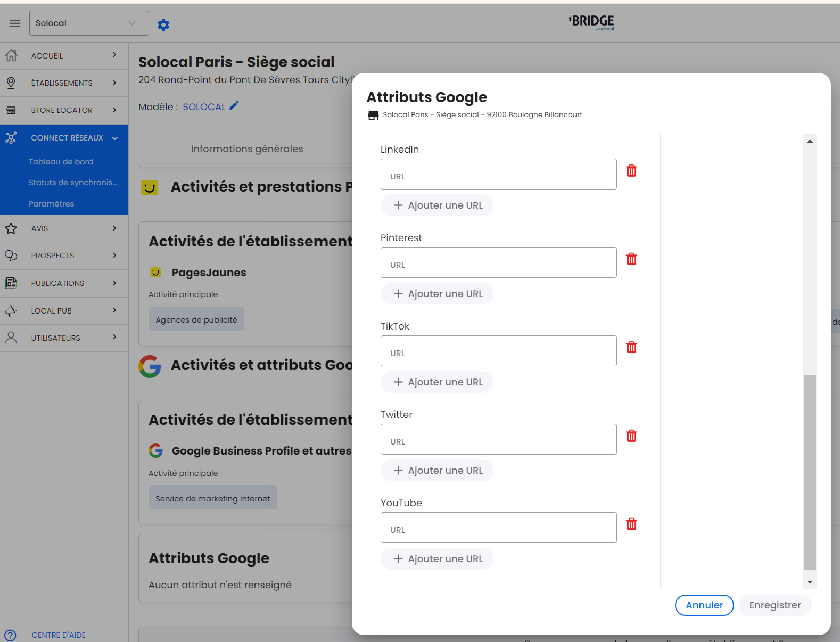Click the storefront icon under Attributs Google title
The width and height of the screenshot is (840, 642).
[374, 115]
